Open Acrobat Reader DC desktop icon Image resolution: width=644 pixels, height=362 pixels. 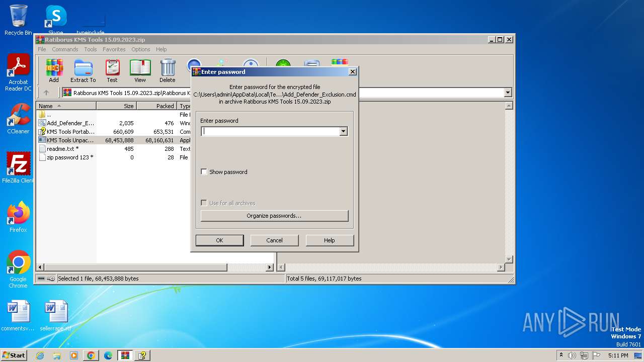coord(18,72)
